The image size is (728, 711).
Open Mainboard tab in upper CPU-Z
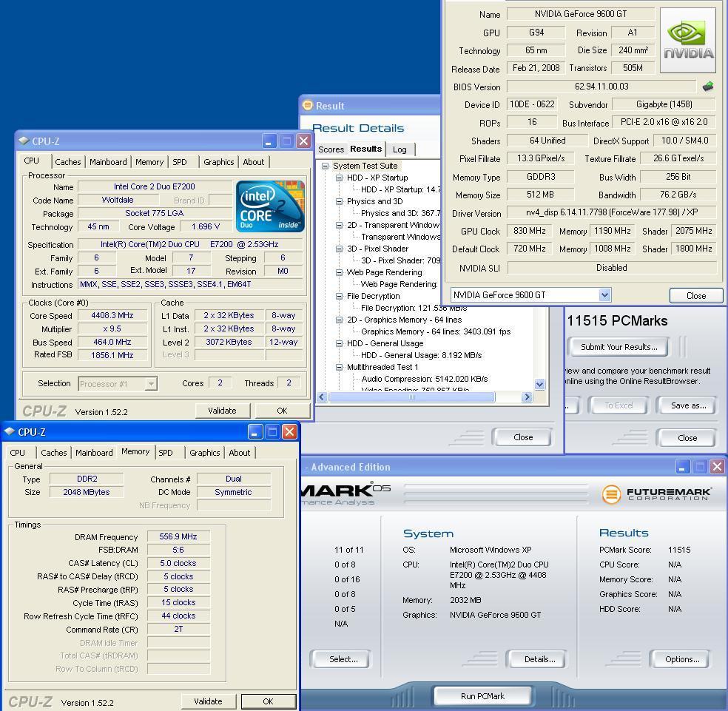coord(108,162)
